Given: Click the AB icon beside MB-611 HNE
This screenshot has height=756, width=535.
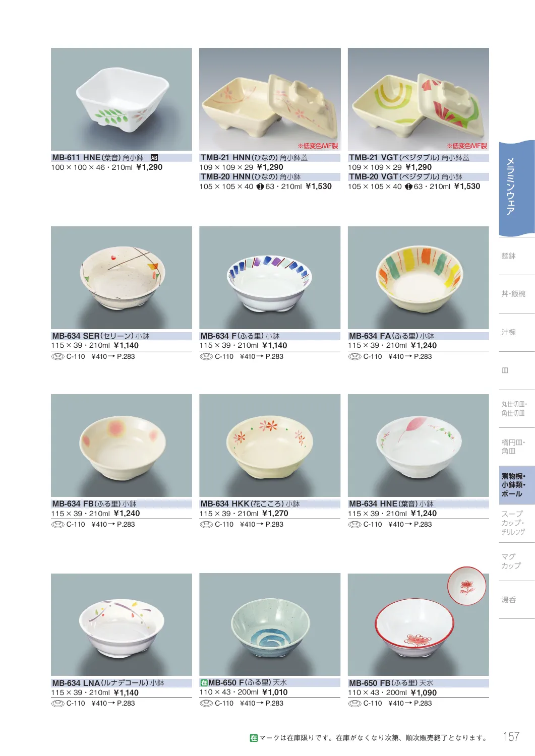Looking at the screenshot, I should tap(154, 158).
